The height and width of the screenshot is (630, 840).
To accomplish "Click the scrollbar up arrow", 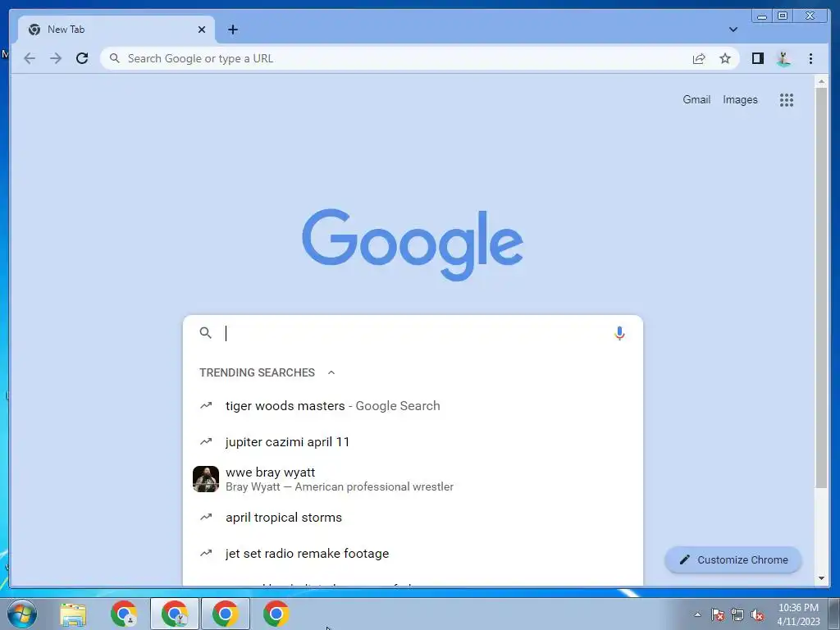I will click(x=821, y=81).
